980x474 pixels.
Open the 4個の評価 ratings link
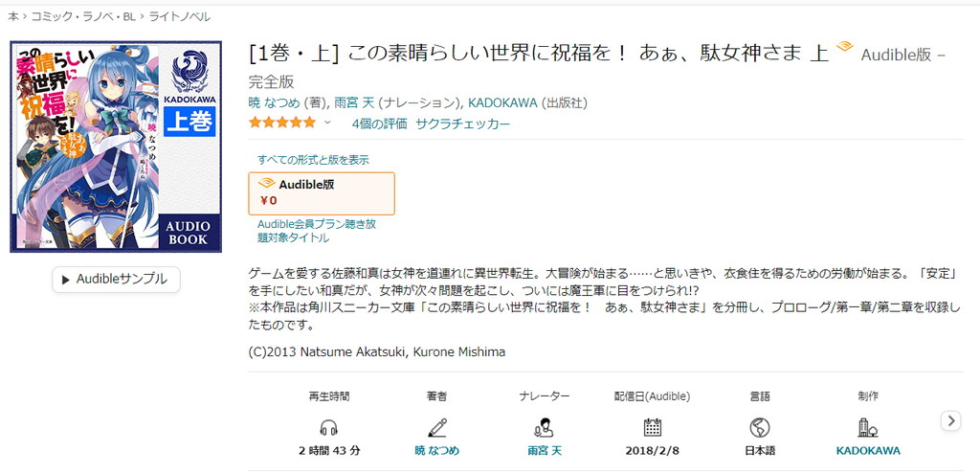pyautogui.click(x=379, y=124)
